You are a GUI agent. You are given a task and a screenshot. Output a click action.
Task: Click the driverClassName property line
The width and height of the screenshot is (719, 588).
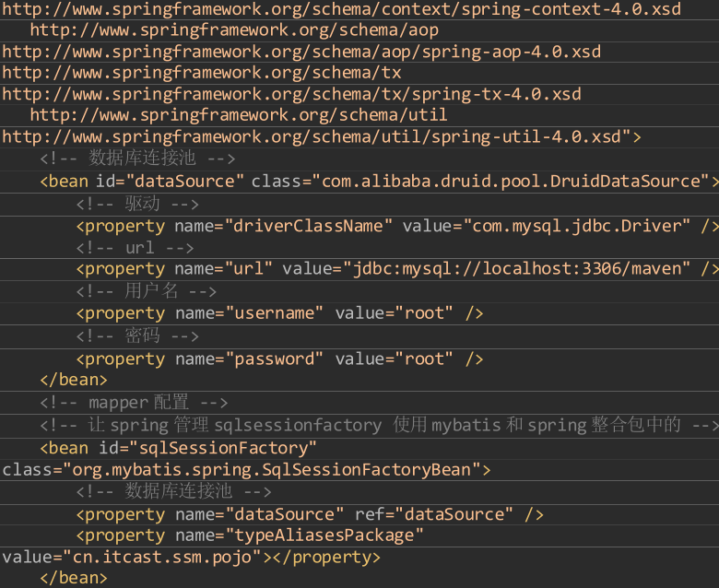point(397,227)
